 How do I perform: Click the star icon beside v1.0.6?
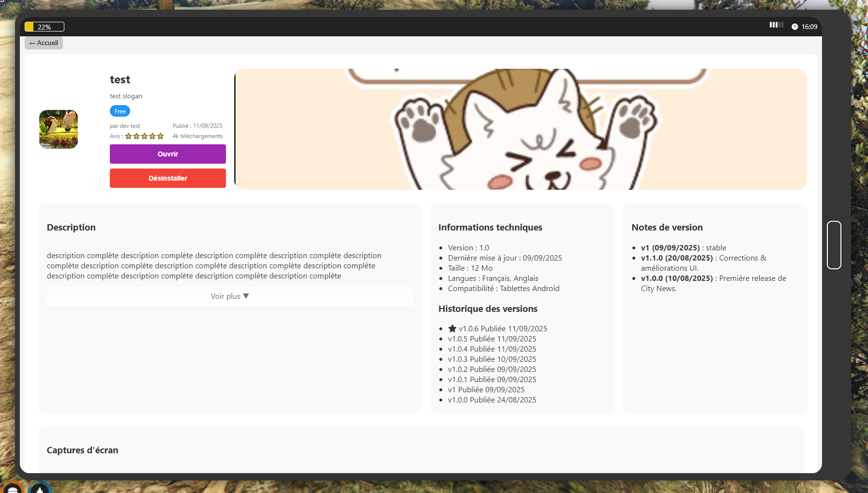[452, 328]
